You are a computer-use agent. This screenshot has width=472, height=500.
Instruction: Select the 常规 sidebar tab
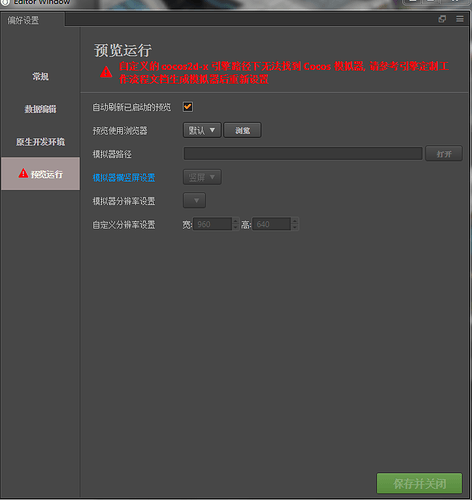pos(40,76)
